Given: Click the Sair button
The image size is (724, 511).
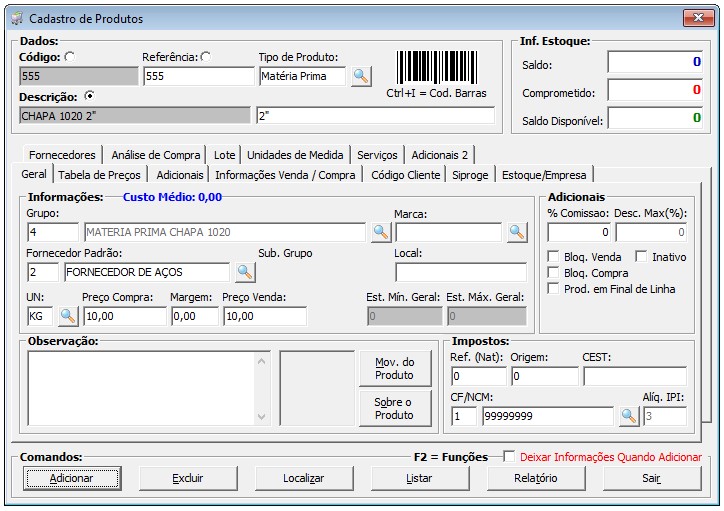Looking at the screenshot, I should coord(652,478).
